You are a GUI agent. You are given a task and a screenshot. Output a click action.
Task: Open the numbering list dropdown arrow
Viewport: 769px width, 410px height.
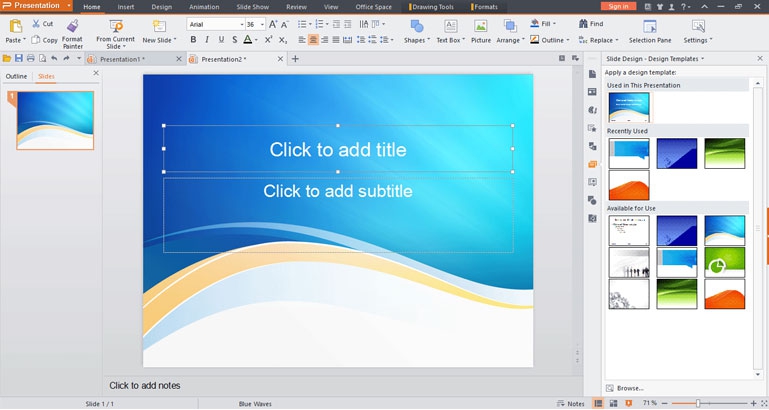(327, 24)
